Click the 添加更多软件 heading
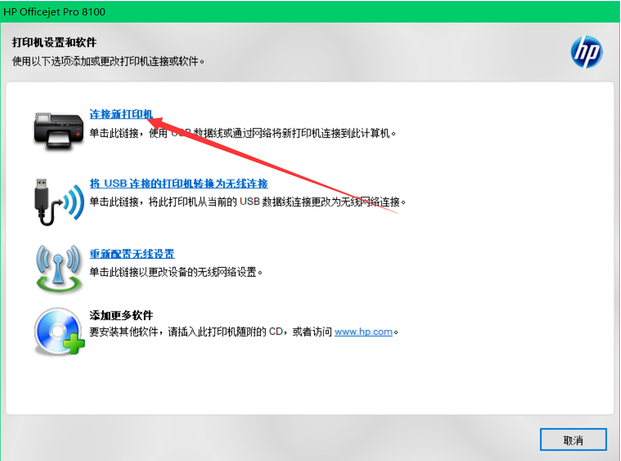This screenshot has width=621, height=461. pyautogui.click(x=121, y=315)
